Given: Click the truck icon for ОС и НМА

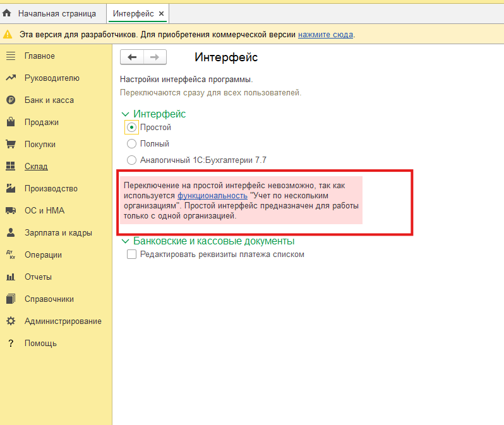Looking at the screenshot, I should [10, 211].
